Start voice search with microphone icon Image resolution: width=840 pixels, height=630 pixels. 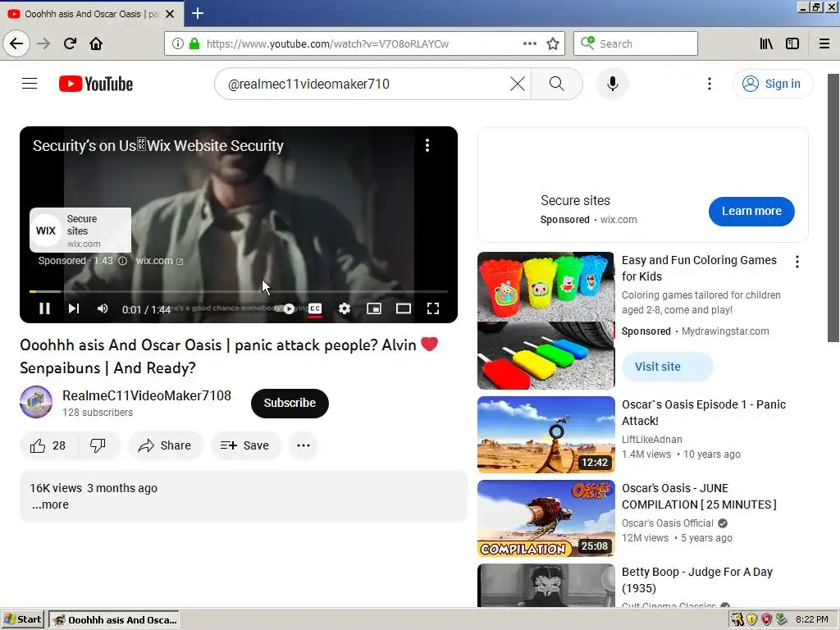(x=612, y=84)
